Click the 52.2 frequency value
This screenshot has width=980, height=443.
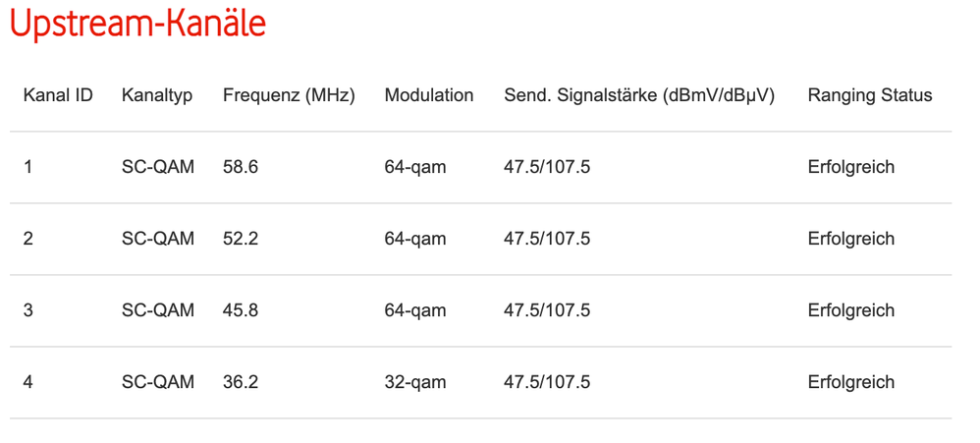(x=241, y=239)
